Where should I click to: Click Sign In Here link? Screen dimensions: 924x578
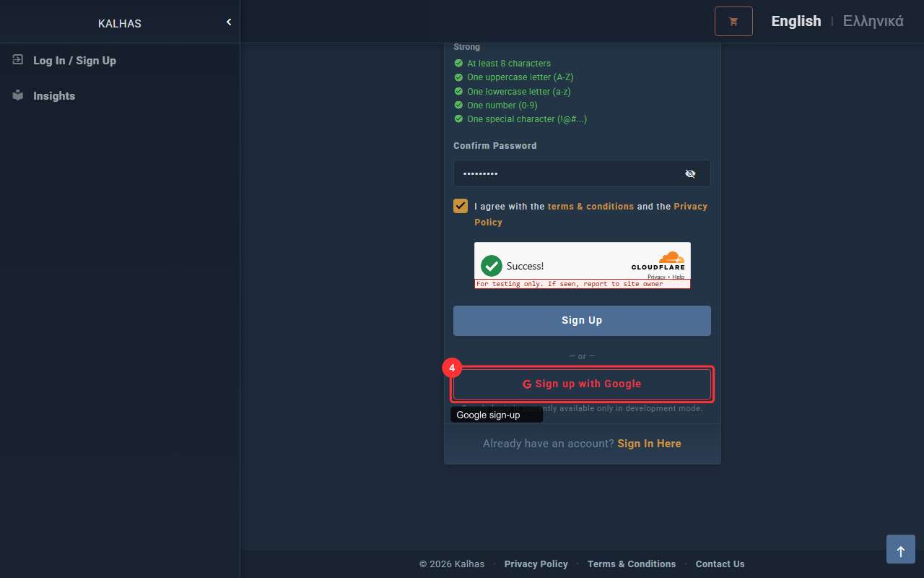click(649, 444)
